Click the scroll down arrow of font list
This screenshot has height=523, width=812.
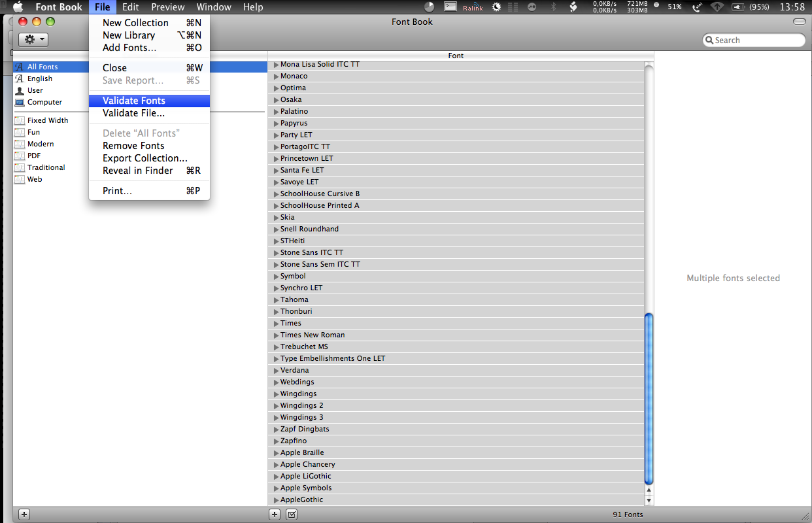pyautogui.click(x=649, y=501)
